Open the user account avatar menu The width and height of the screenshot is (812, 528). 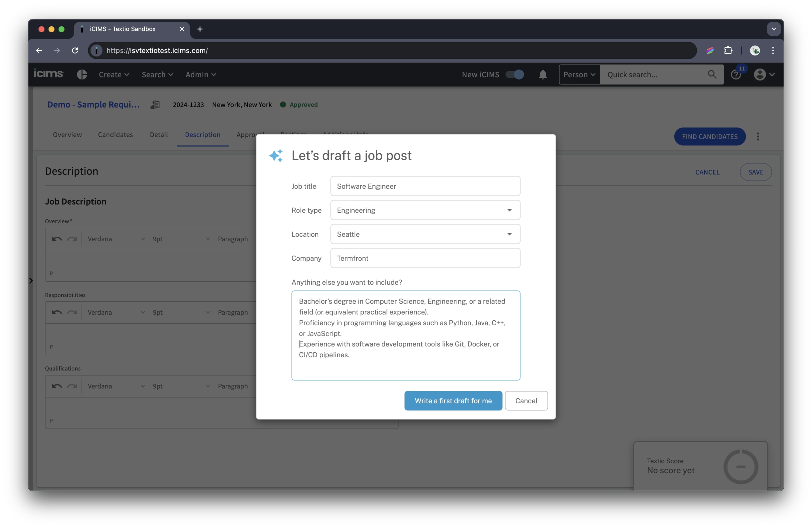tap(764, 74)
